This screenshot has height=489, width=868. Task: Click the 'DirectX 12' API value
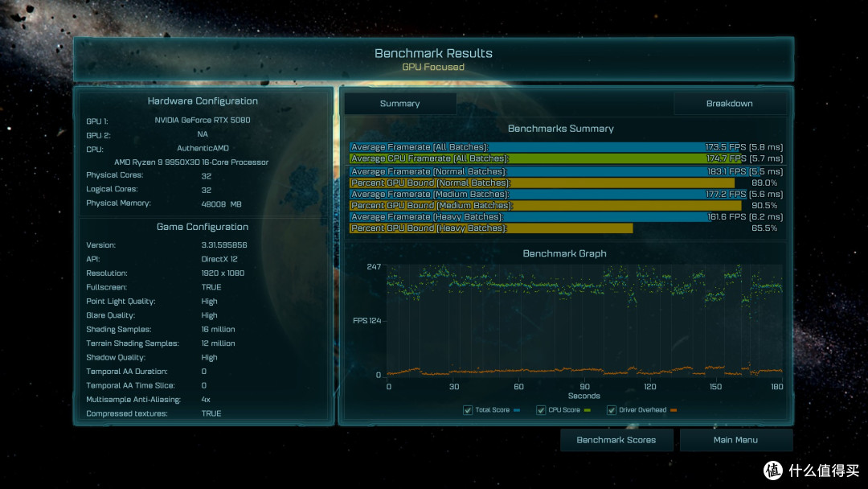pyautogui.click(x=219, y=259)
